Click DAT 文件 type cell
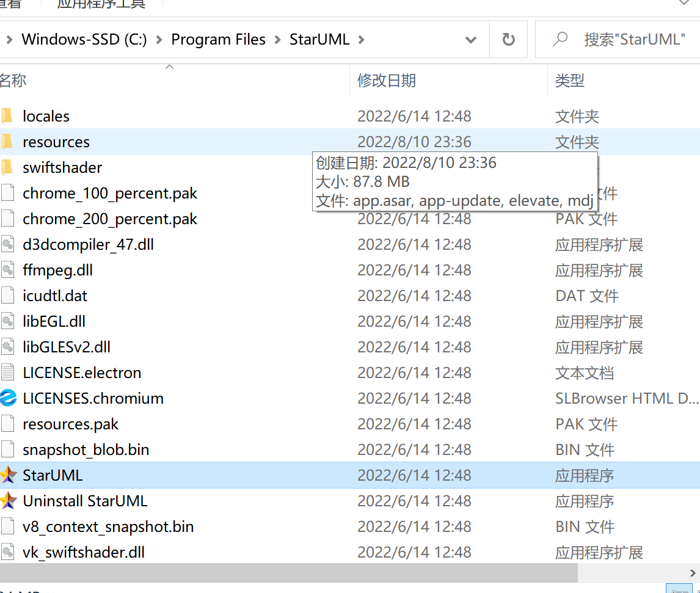 tap(586, 296)
